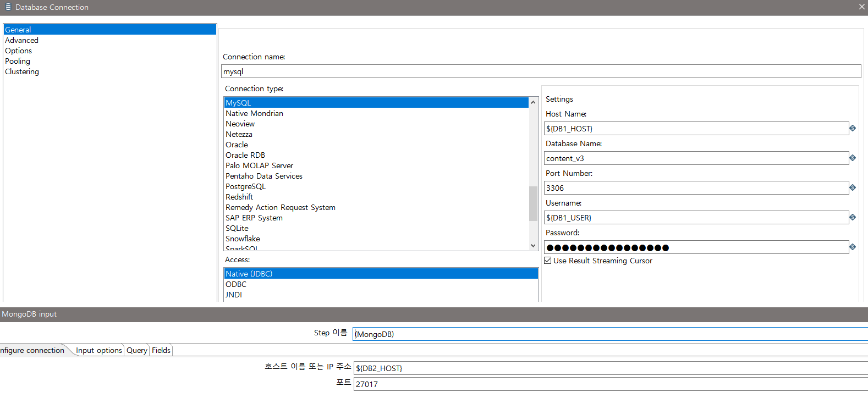
Task: Select Netezza connection type
Action: pyautogui.click(x=376, y=134)
